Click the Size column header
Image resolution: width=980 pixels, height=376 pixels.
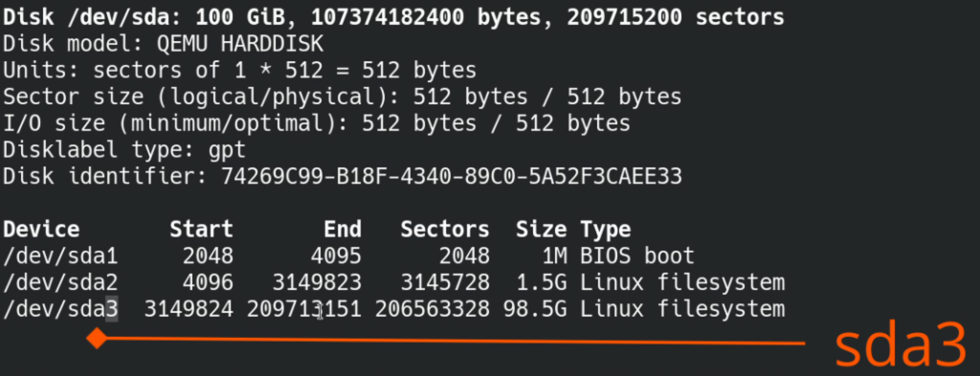pyautogui.click(x=542, y=230)
